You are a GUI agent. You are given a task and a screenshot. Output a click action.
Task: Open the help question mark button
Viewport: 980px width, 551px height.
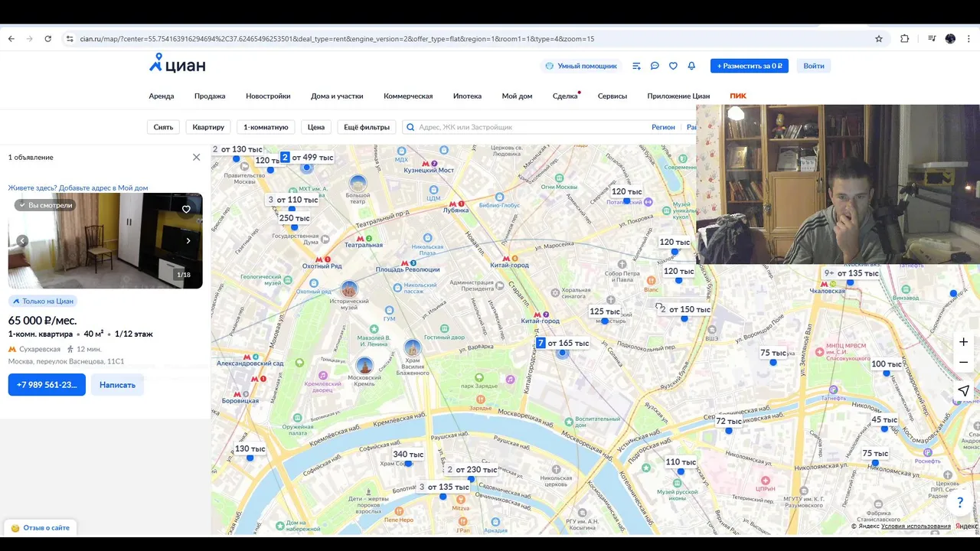pos(960,503)
